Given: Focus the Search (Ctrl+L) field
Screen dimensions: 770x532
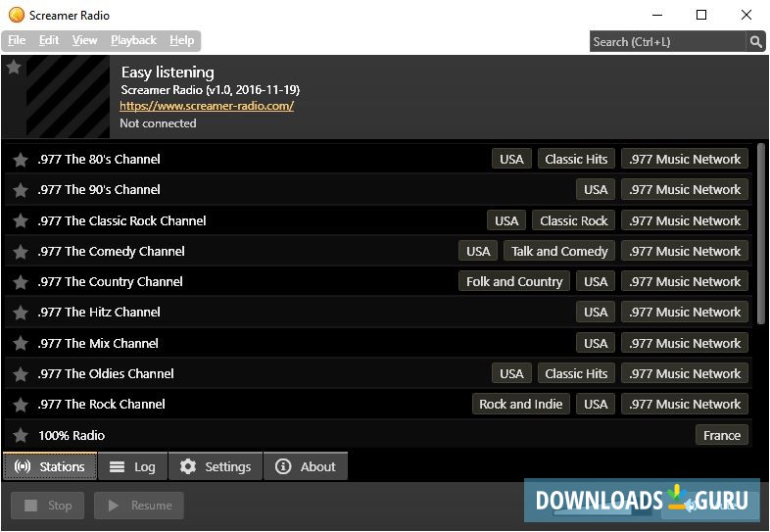Looking at the screenshot, I should tap(667, 42).
